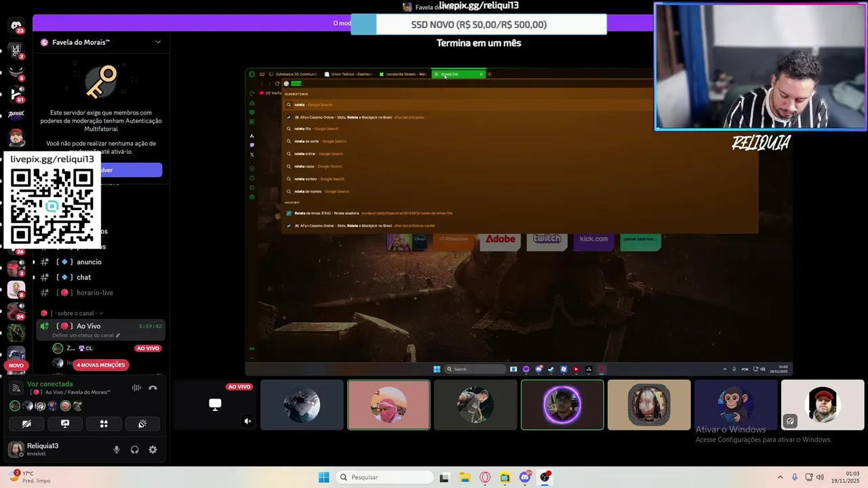This screenshot has height=488, width=868.
Task: Choose 'roleta fifa' Google suggestion
Action: (519, 129)
